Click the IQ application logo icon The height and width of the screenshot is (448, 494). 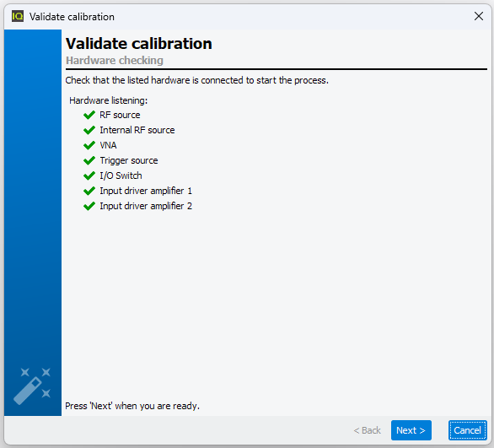pyautogui.click(x=18, y=16)
